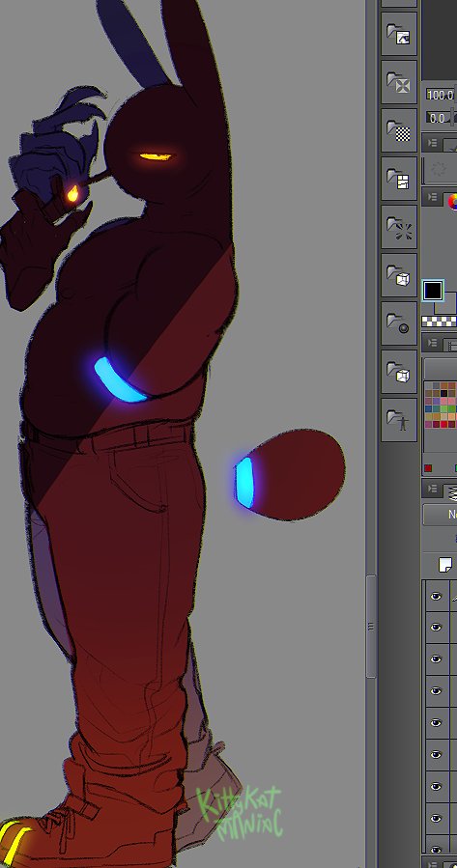Open panel menu below the 0.0 field
This screenshot has width=457, height=868.
[x=432, y=143]
